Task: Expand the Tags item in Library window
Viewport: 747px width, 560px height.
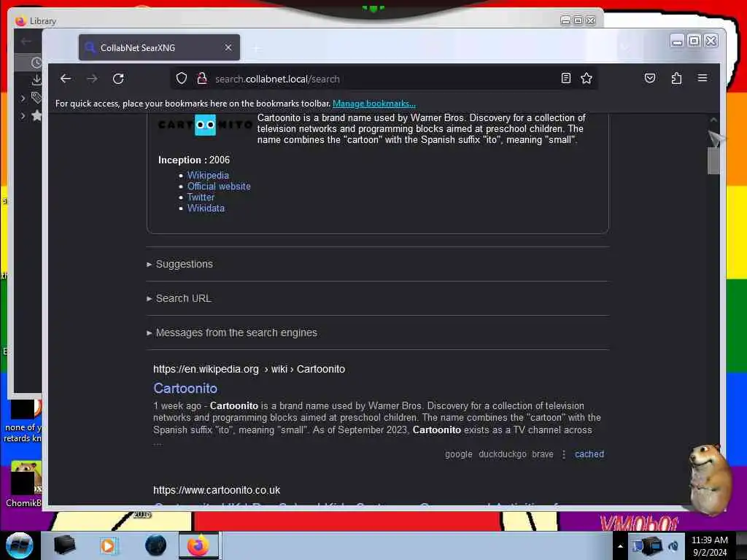Action: point(23,98)
